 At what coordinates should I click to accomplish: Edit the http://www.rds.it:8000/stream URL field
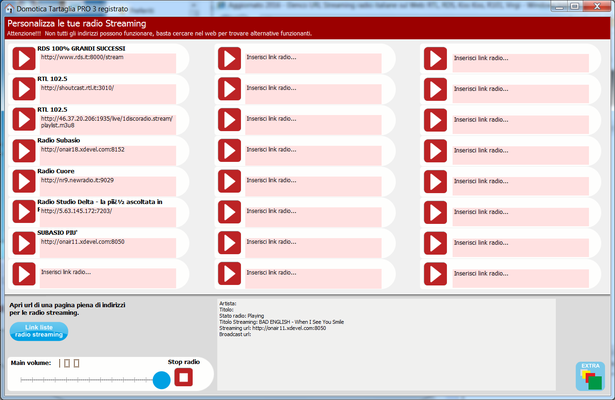tap(107, 63)
